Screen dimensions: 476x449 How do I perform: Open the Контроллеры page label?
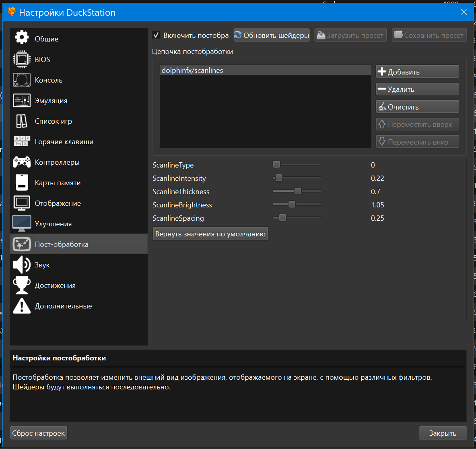(x=57, y=162)
